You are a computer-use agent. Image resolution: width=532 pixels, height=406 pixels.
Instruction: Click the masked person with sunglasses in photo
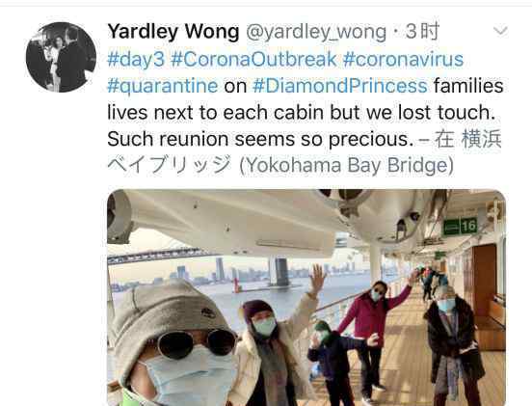coord(173,344)
